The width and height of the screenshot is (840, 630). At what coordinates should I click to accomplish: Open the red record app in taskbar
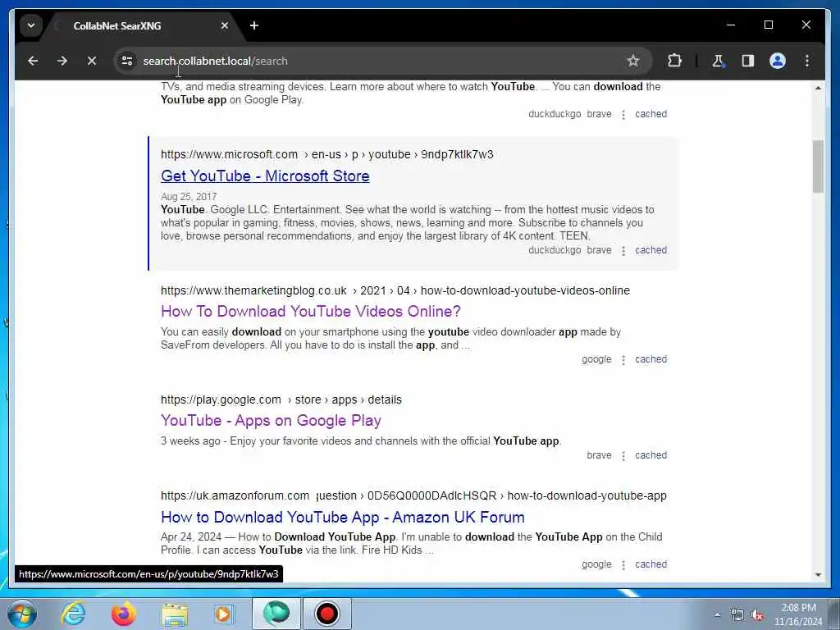pos(327,614)
